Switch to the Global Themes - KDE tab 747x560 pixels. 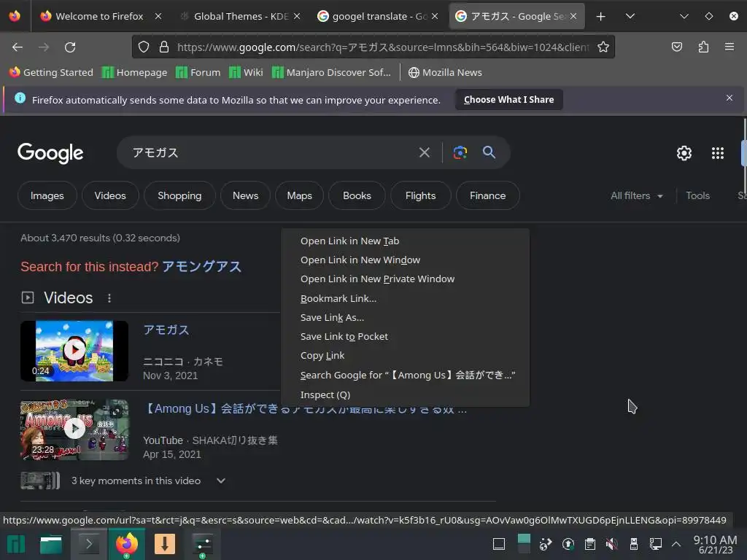point(241,17)
